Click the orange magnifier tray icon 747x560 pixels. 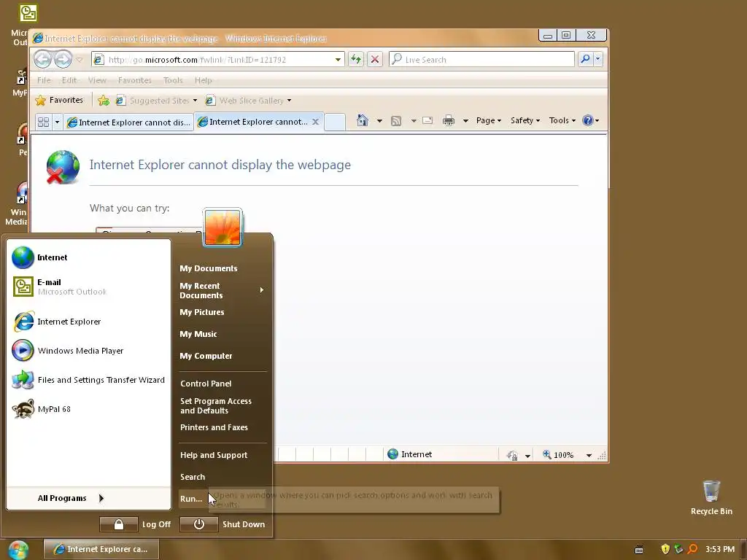coord(693,549)
